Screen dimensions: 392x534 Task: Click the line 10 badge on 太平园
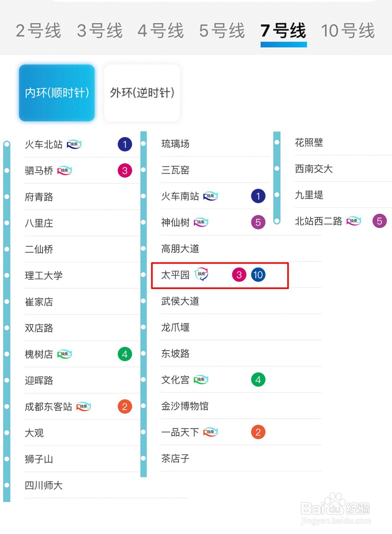258,275
